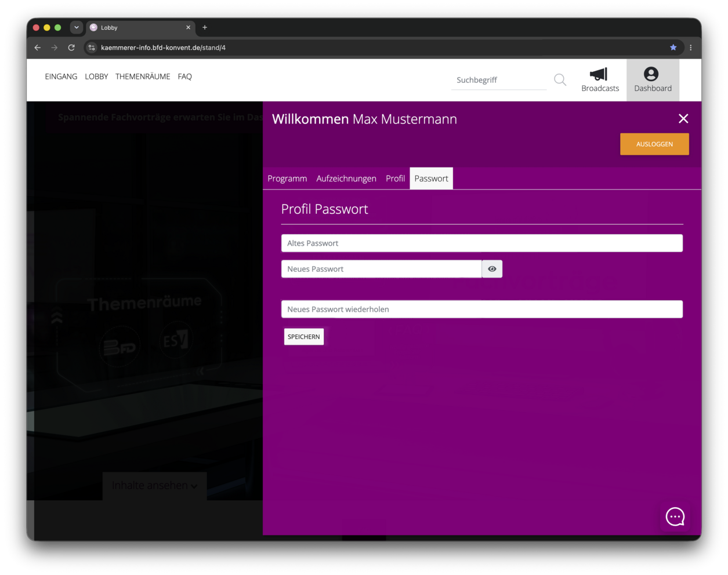Select the Lobby browser tab
Screen dimensions: 728x575
(139, 27)
